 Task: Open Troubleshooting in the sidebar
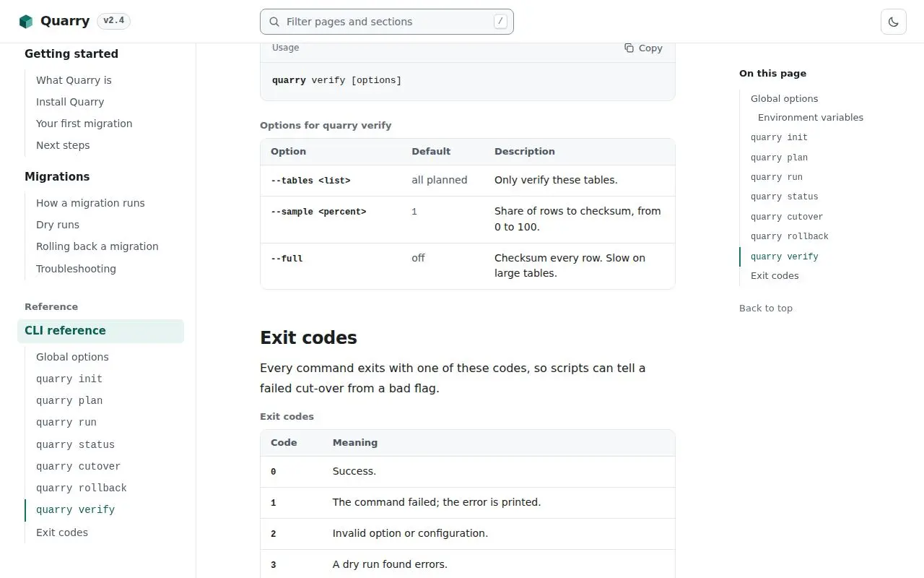(76, 269)
